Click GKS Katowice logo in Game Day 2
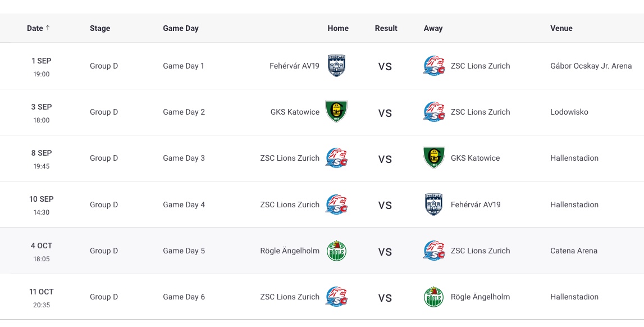 pos(336,112)
